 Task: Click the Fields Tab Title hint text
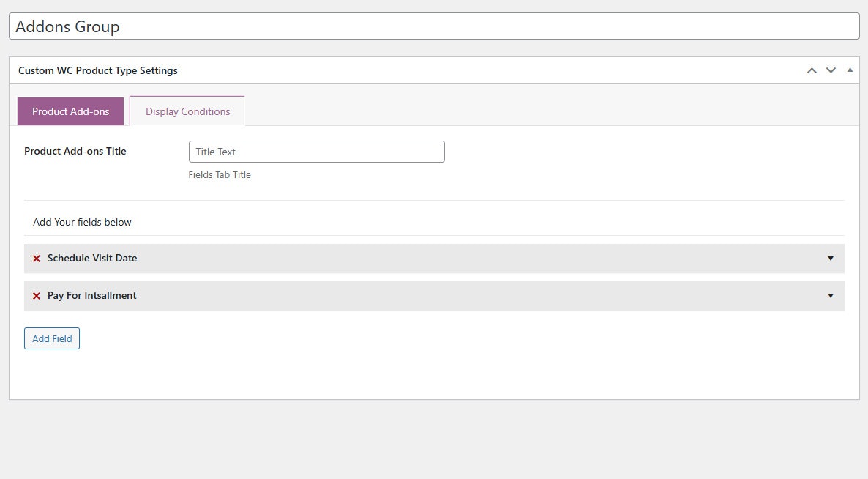(x=220, y=175)
